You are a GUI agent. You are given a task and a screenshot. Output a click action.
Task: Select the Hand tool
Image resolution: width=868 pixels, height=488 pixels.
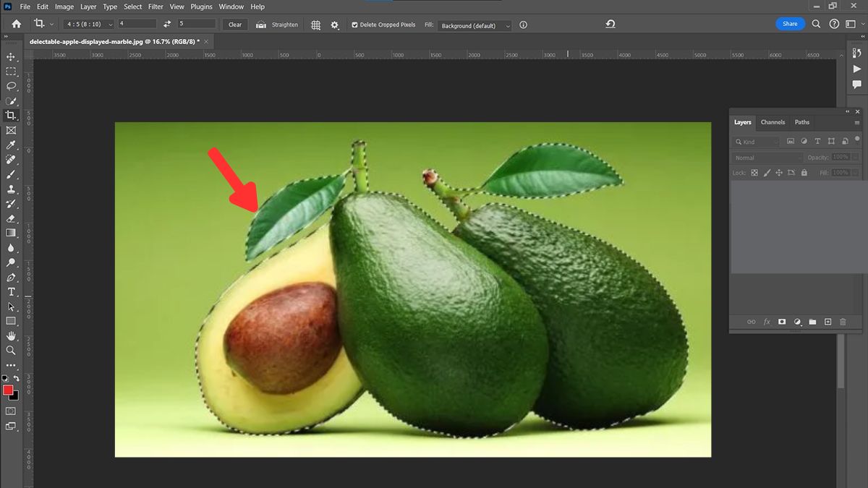(x=11, y=336)
